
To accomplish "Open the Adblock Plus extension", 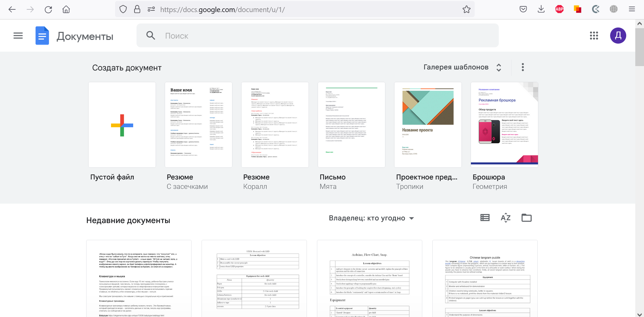I will (x=559, y=9).
